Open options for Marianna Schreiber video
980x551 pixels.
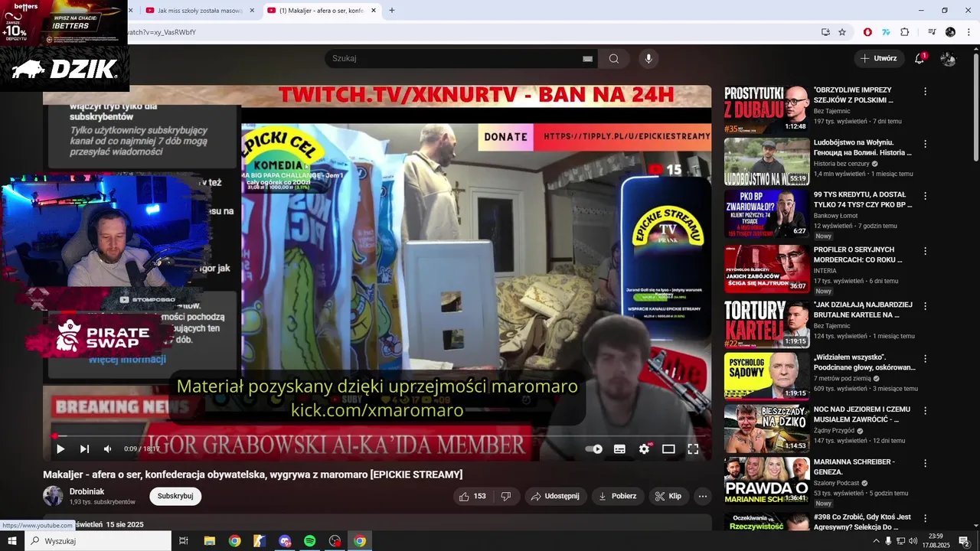(925, 464)
